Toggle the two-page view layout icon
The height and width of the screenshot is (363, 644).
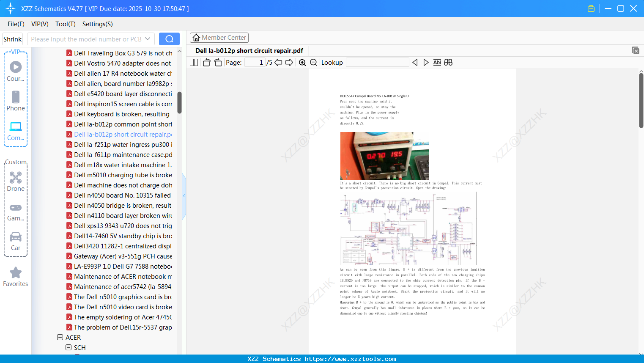[194, 63]
